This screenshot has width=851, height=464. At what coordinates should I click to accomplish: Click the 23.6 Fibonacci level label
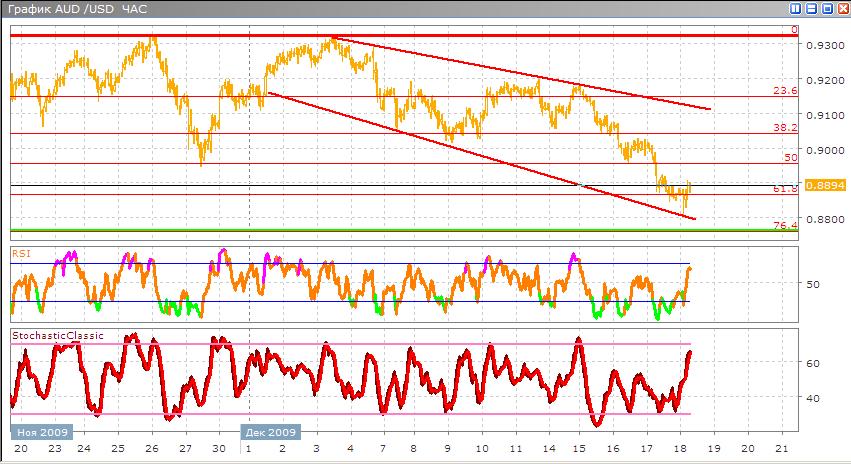(x=786, y=91)
